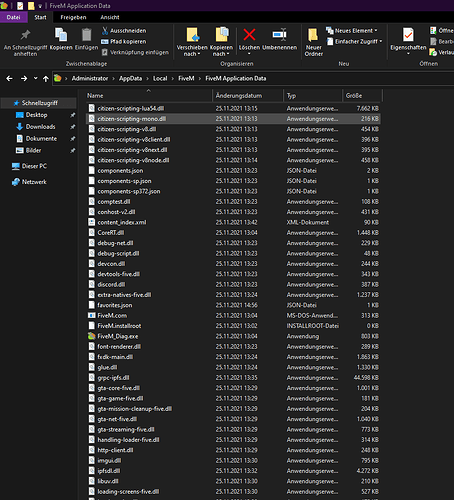Image resolution: width=454 pixels, height=500 pixels.
Task: Click AppData in the address breadcrumb
Action: (130, 78)
